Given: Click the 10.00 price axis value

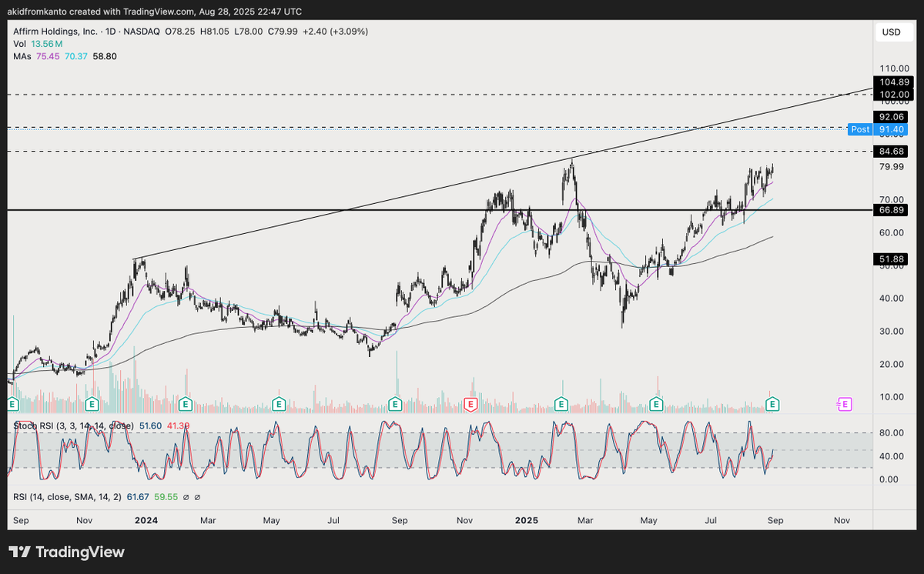Looking at the screenshot, I should point(891,397).
